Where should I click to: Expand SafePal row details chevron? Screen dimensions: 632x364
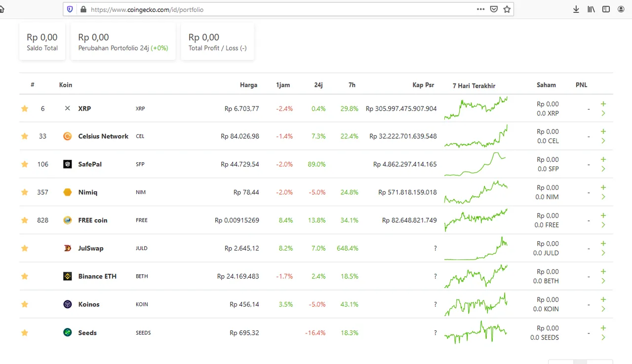point(603,169)
